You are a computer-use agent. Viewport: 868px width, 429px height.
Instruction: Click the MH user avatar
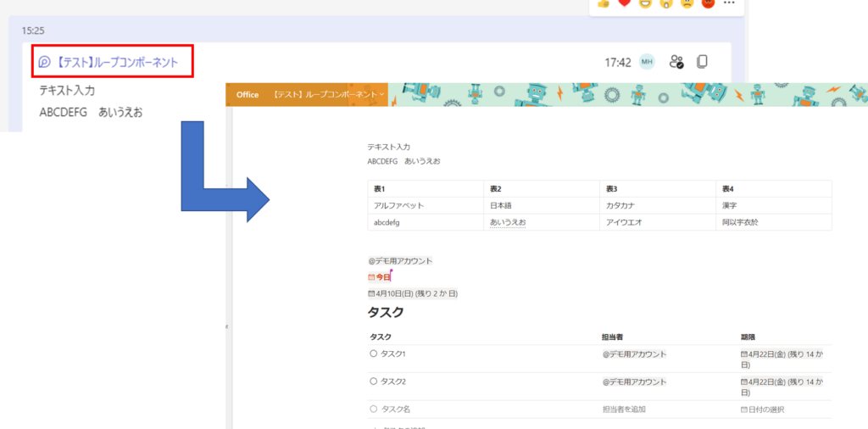(x=647, y=62)
